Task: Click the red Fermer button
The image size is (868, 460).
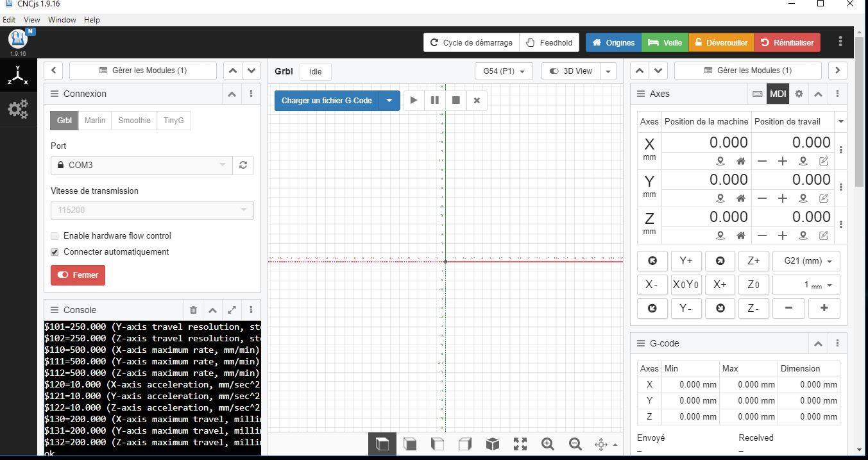Action: click(x=78, y=275)
